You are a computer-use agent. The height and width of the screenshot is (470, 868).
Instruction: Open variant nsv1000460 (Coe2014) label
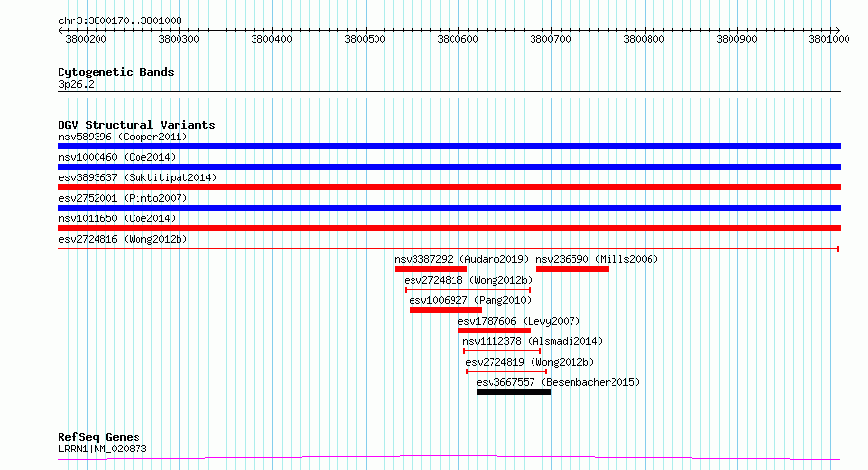click(x=117, y=157)
